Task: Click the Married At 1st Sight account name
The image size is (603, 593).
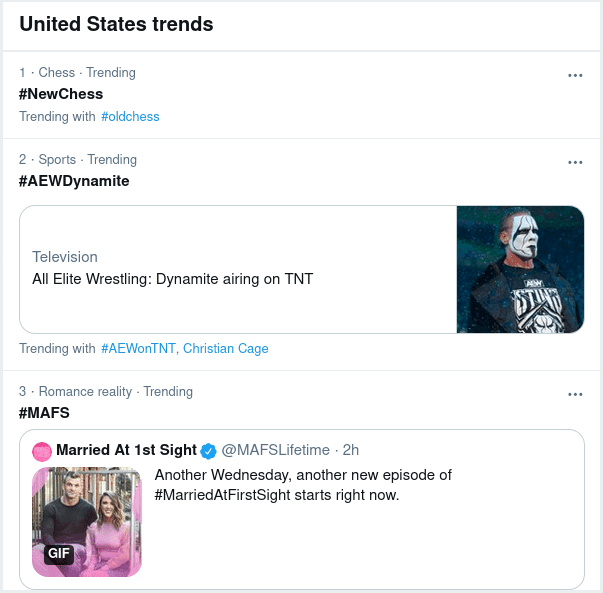Action: [126, 450]
